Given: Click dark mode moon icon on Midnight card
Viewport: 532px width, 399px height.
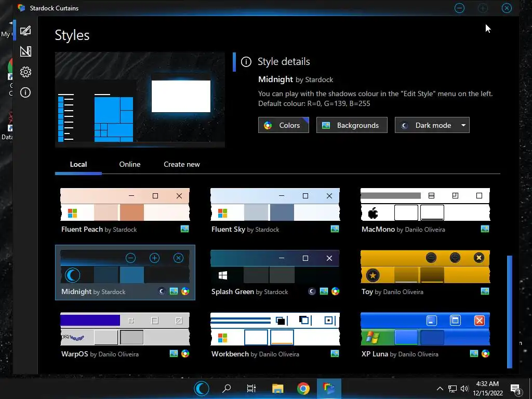Looking at the screenshot, I should point(162,291).
